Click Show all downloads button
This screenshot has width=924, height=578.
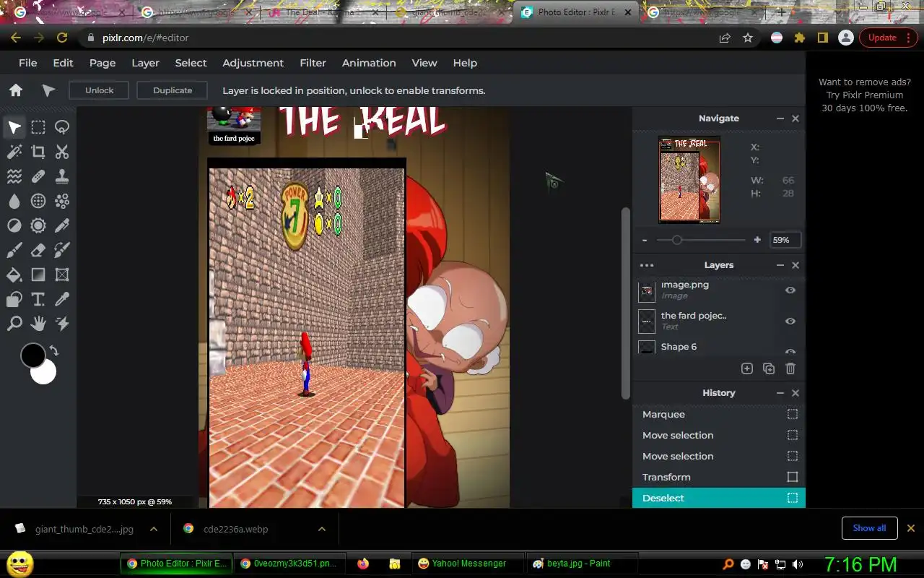pos(869,528)
